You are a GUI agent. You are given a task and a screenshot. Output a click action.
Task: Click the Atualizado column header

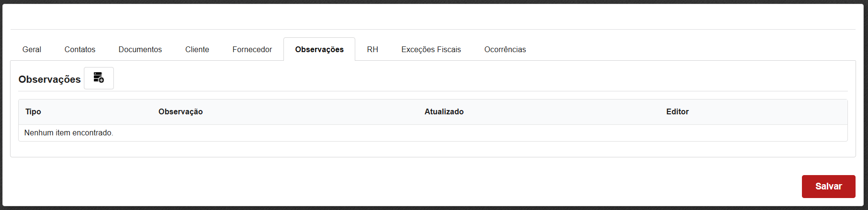[x=444, y=111]
